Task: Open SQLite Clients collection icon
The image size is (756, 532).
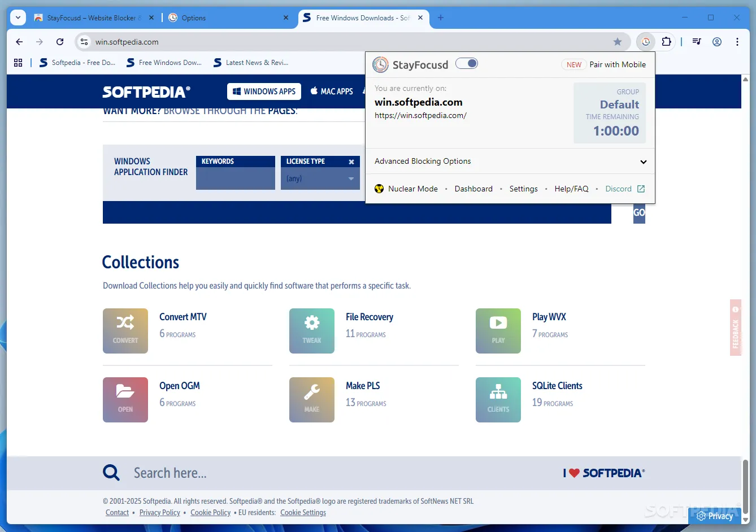Action: [498, 400]
